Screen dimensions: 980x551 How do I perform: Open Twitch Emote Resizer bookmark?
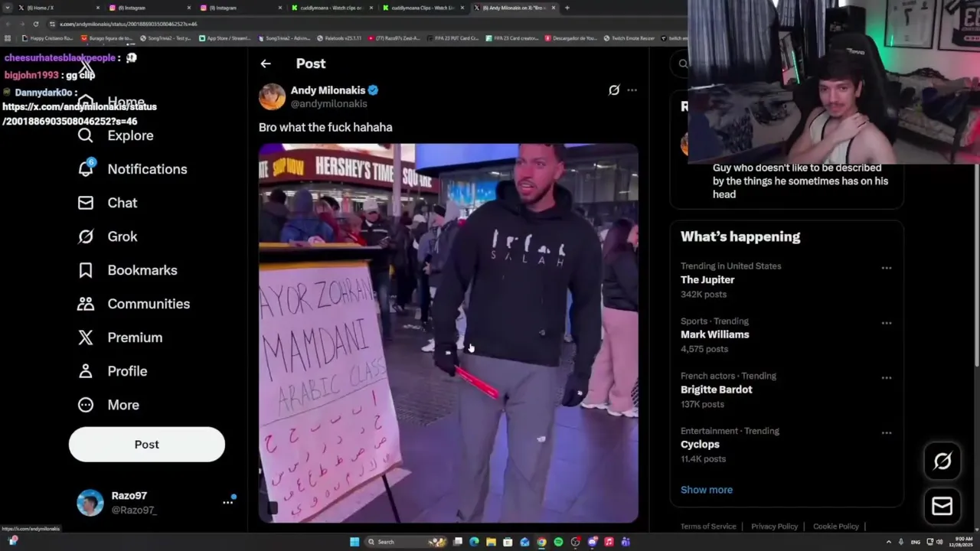coord(629,37)
